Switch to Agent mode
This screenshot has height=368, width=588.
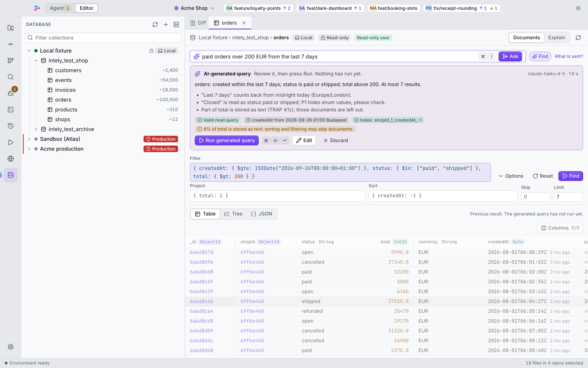tap(60, 8)
